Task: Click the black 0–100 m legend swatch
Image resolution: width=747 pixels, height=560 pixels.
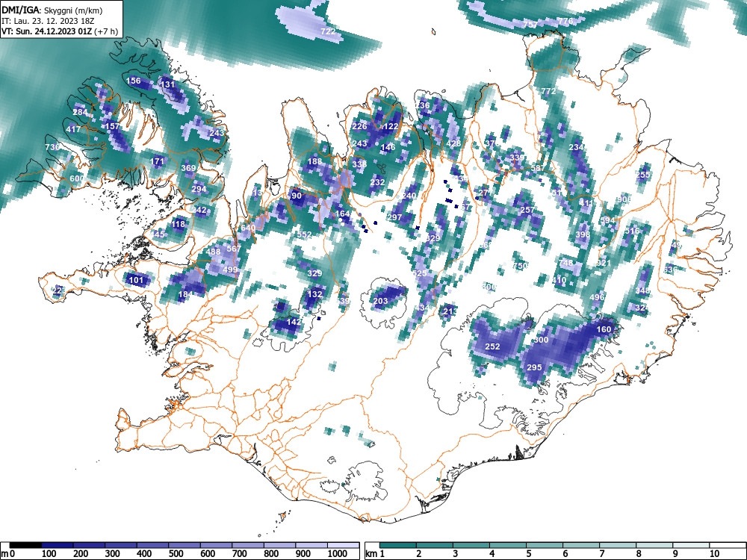Action: [25, 545]
